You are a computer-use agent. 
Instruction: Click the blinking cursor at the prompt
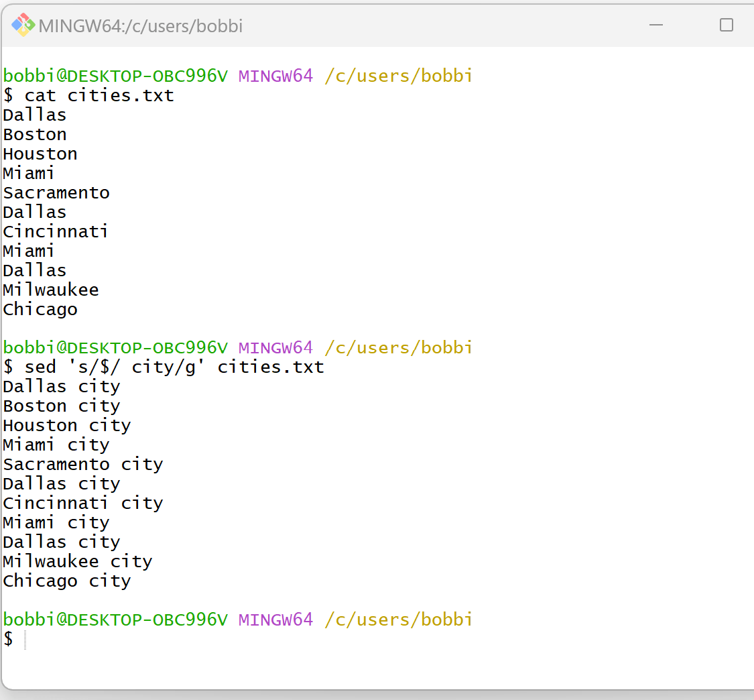tap(25, 639)
